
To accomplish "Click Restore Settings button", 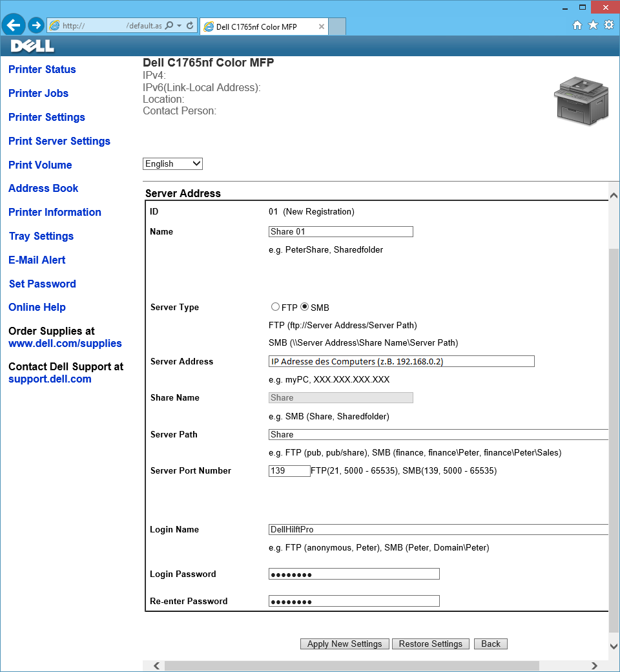I will click(431, 644).
